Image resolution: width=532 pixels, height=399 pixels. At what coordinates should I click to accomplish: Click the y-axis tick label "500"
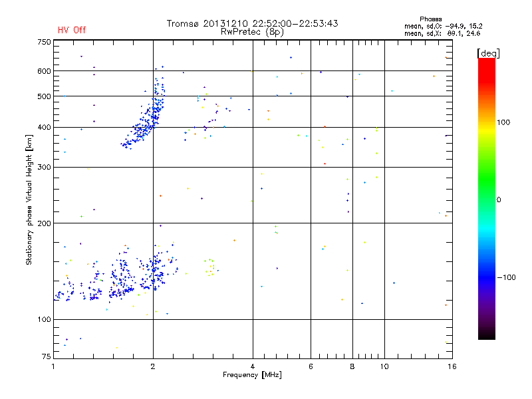44,96
